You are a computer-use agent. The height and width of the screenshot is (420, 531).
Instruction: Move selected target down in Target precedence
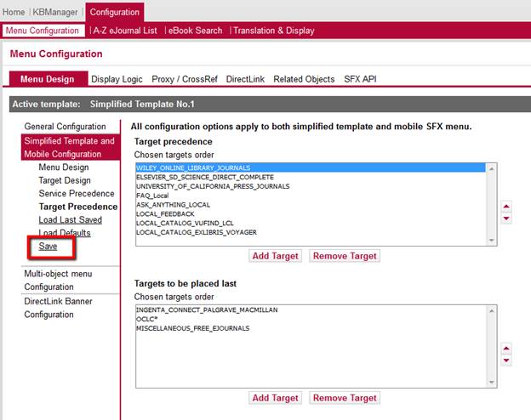506,219
